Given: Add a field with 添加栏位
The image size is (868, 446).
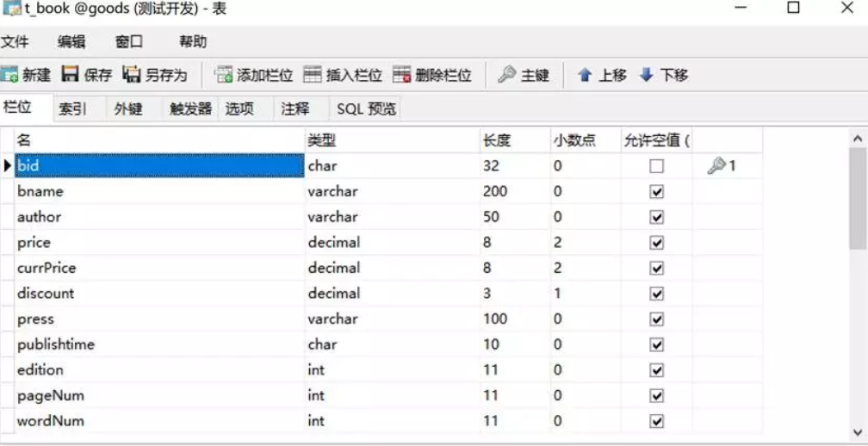Looking at the screenshot, I should [x=254, y=75].
